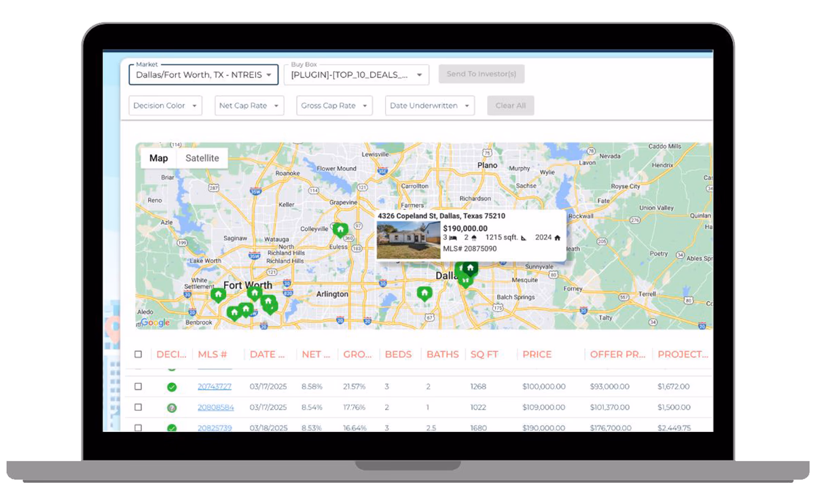
Task: Click the bed icon in property popup
Action: pyautogui.click(x=452, y=238)
